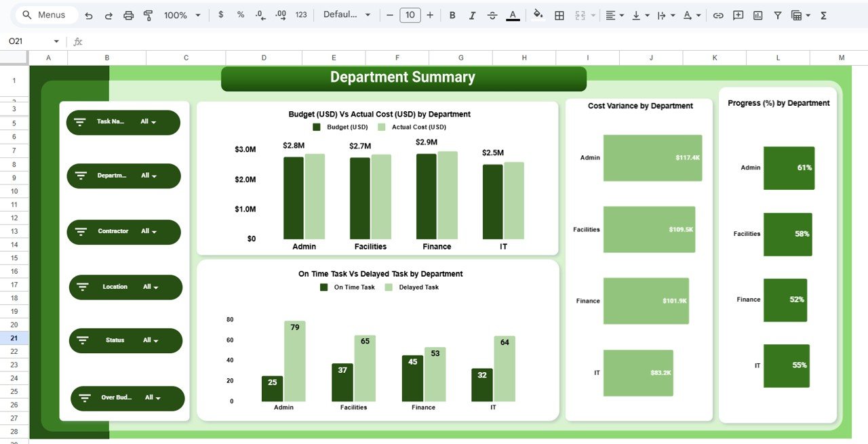868x444 pixels.
Task: Apply strikethrough formatting
Action: pos(492,14)
